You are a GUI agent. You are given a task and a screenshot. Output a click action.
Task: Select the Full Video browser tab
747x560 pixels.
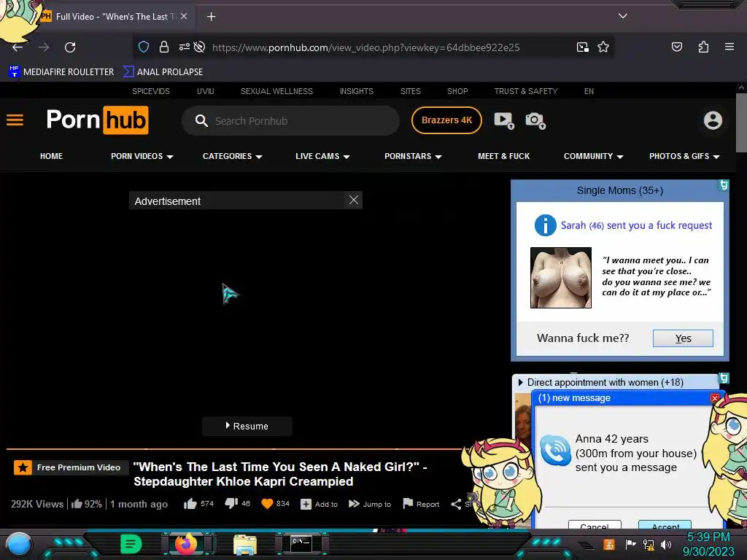(113, 17)
